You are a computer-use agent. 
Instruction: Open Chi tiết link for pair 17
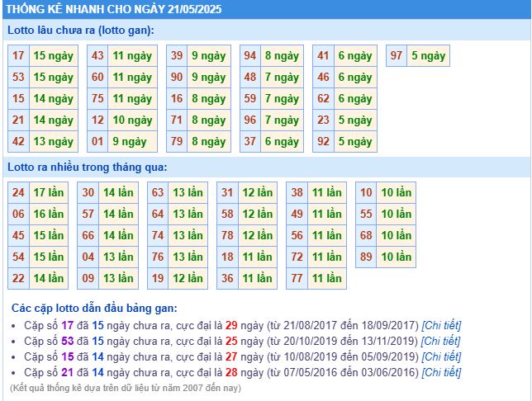point(441,325)
